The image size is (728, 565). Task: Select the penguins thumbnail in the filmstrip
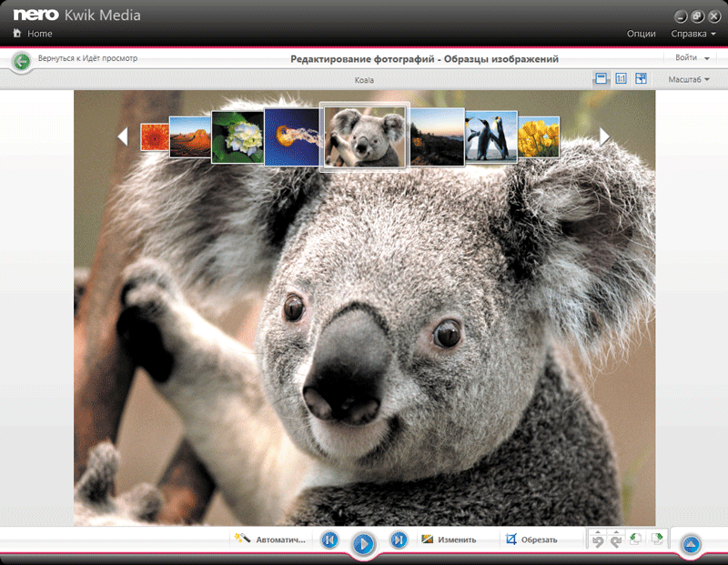point(491,136)
